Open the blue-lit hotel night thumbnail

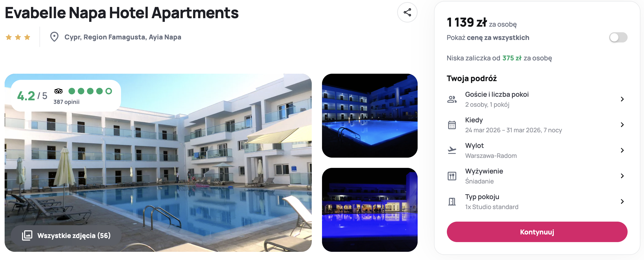point(370,210)
